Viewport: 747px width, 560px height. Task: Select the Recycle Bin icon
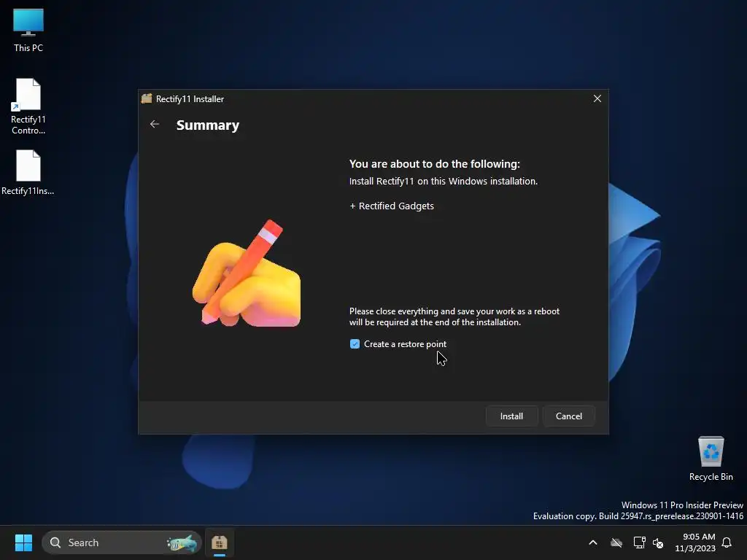tap(711, 459)
